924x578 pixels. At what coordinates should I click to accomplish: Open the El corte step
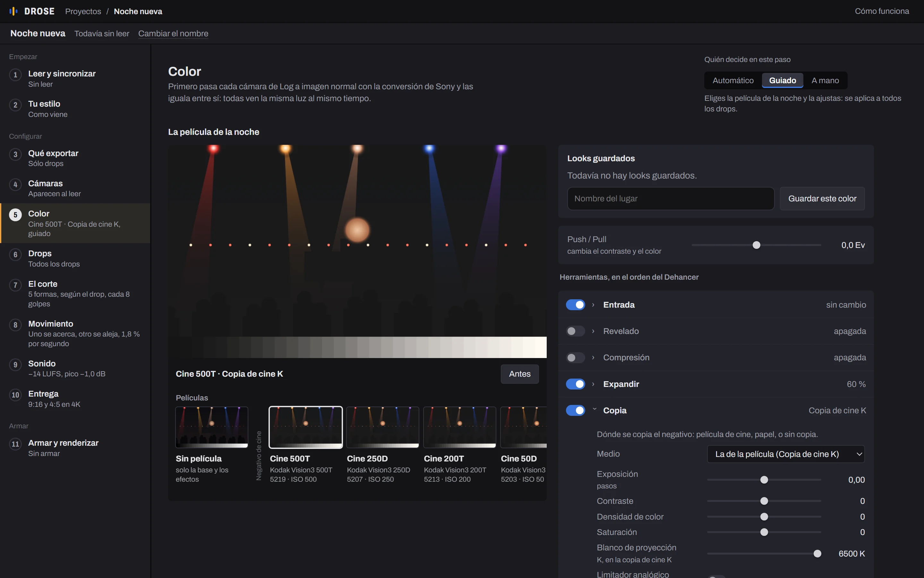pos(75,293)
